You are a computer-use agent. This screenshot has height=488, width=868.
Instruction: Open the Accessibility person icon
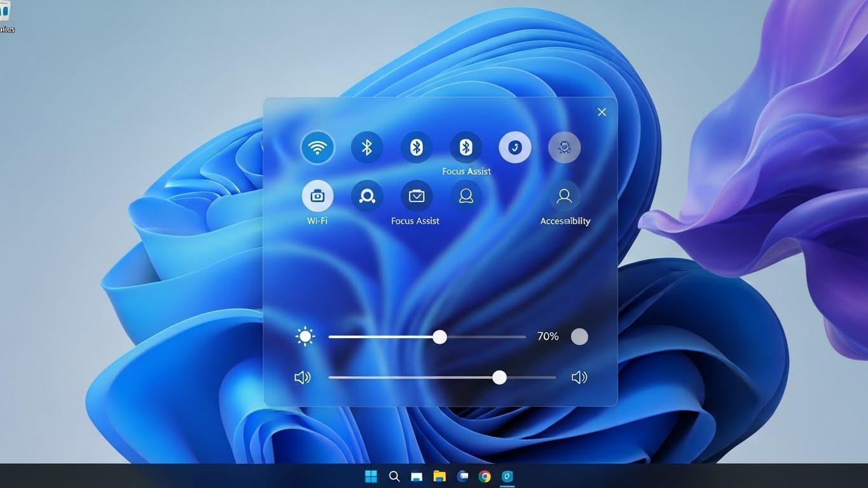tap(564, 196)
